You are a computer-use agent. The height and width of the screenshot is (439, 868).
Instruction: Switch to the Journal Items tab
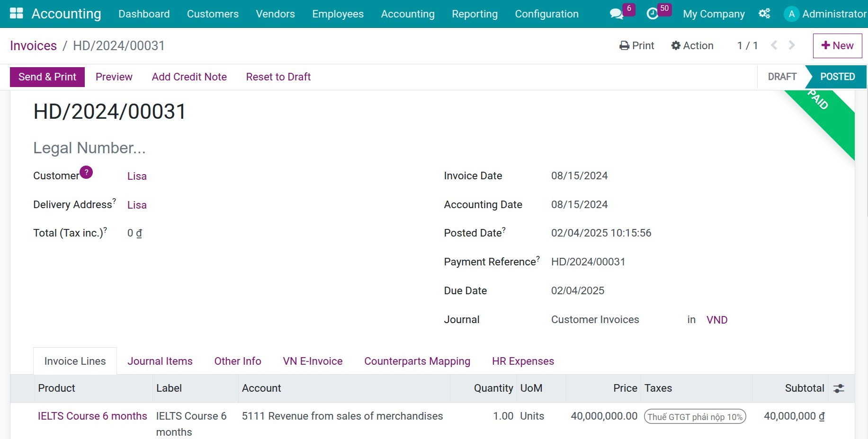coord(160,361)
